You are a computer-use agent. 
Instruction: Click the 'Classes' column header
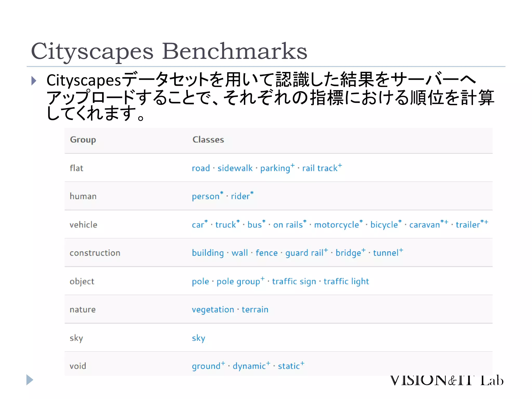(208, 139)
